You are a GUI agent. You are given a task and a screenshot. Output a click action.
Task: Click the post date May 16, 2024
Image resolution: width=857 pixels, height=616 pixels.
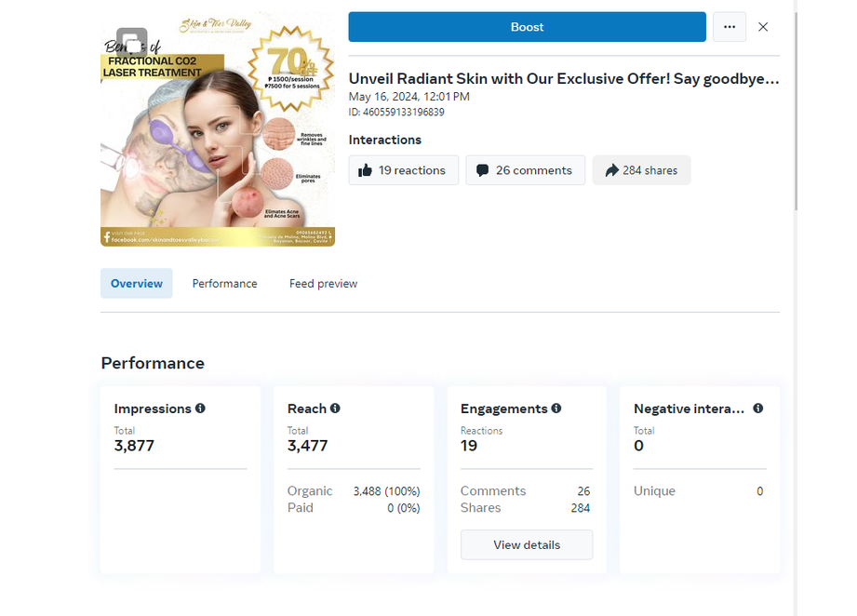coord(408,97)
